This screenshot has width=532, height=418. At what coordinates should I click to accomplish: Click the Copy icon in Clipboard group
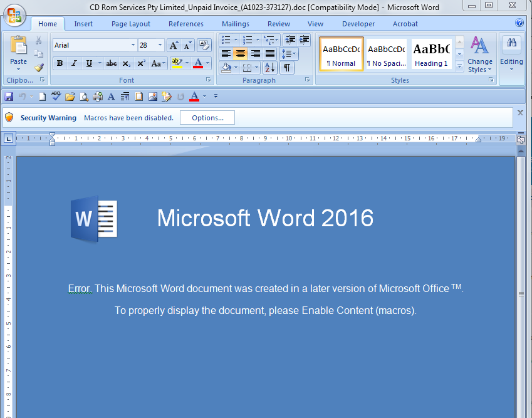pos(39,54)
